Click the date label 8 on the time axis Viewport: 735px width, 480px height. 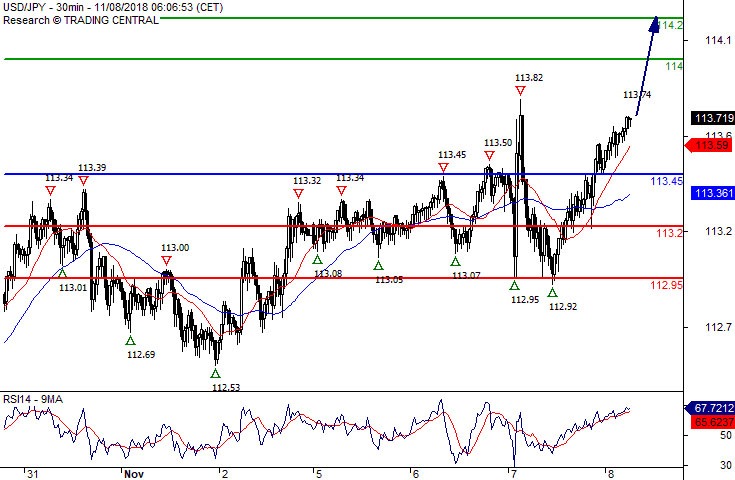point(611,474)
